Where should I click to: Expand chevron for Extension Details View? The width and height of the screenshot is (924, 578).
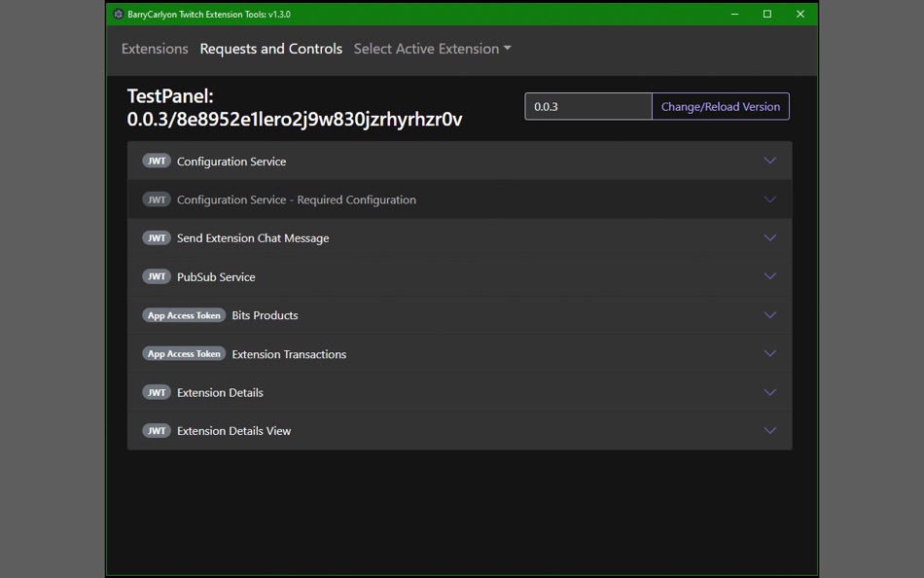(x=769, y=430)
